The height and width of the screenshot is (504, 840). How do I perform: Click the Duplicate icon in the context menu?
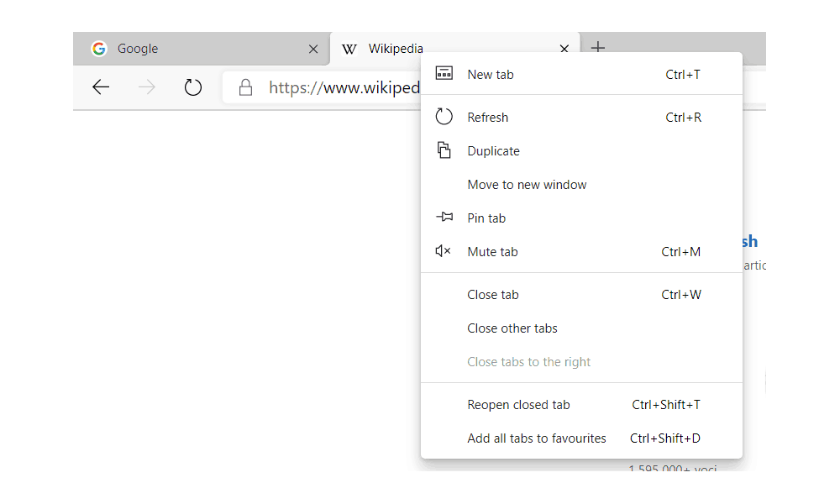(x=444, y=150)
